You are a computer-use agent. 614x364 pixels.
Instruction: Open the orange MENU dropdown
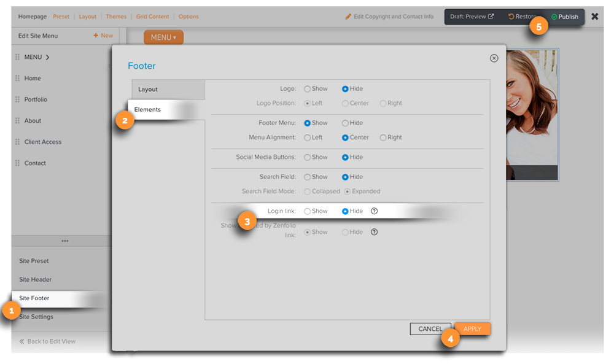[x=163, y=37]
